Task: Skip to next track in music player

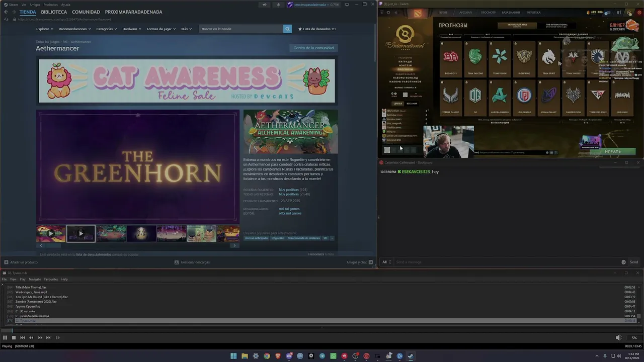Action: [x=49, y=338]
